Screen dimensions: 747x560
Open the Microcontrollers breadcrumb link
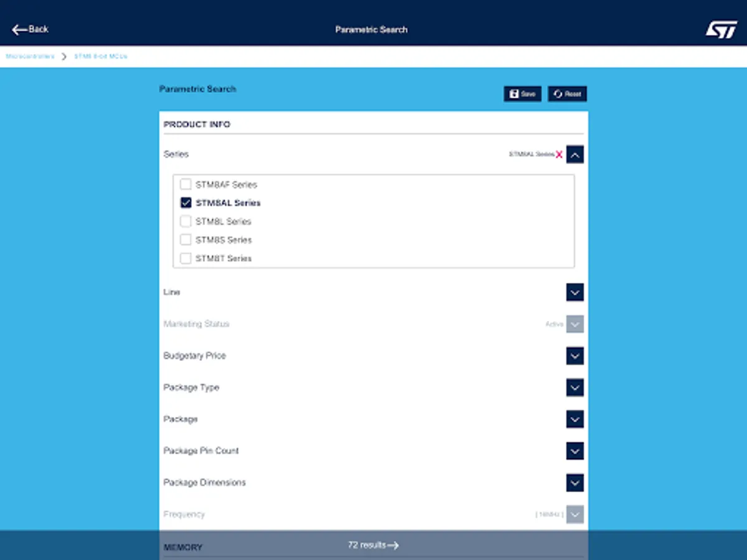[x=30, y=56]
